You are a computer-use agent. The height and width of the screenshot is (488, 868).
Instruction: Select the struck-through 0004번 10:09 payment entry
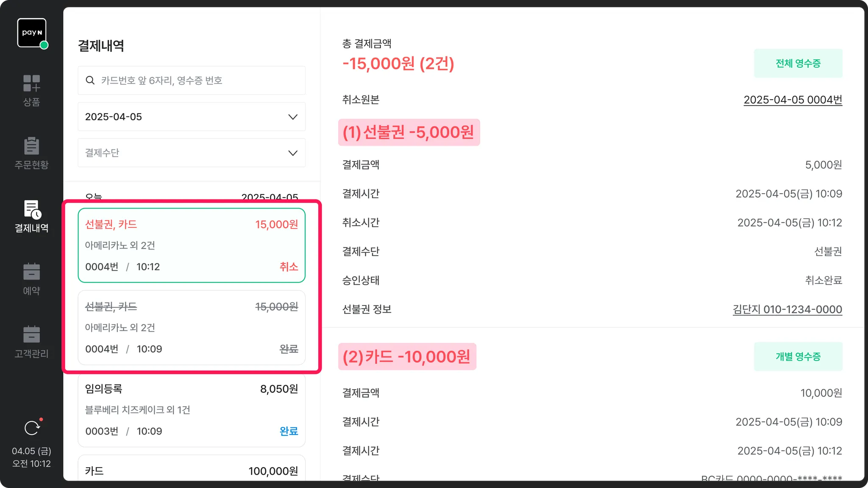point(191,327)
